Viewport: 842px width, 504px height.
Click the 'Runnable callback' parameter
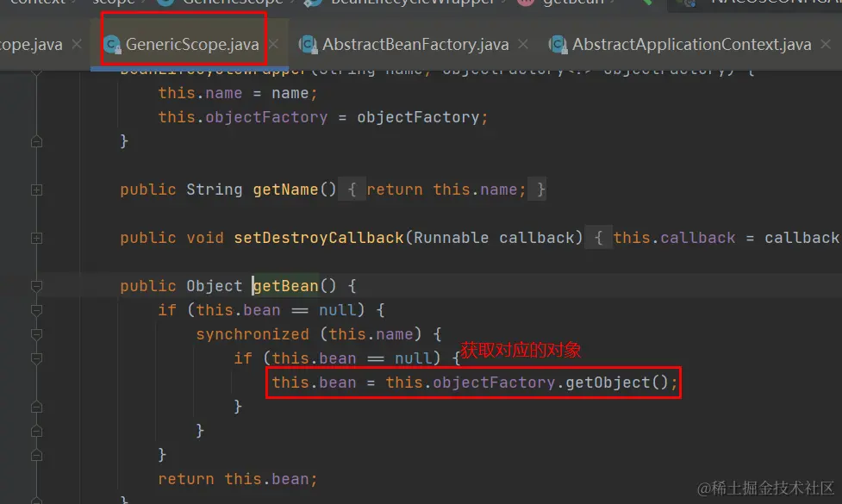(494, 238)
